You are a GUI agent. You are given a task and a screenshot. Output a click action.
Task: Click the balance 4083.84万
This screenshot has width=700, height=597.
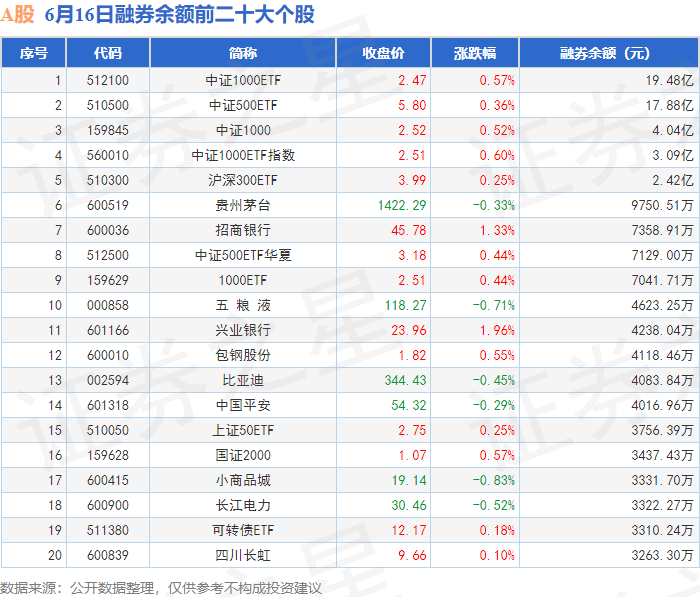coord(662,380)
